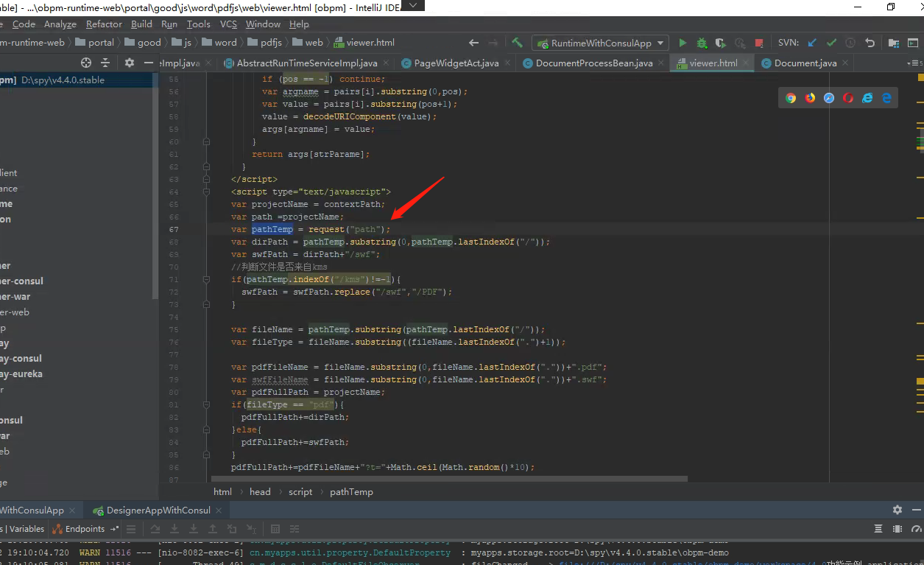
Task: Open in Chrome browser icon
Action: [791, 97]
